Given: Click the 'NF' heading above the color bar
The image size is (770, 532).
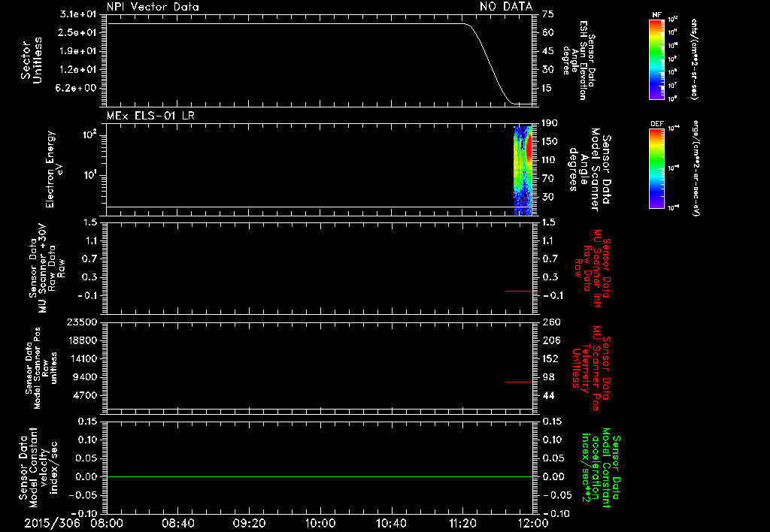Looking at the screenshot, I should click(x=656, y=15).
